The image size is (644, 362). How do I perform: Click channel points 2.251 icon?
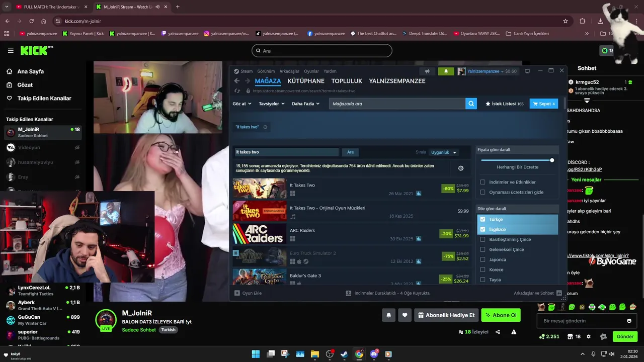click(x=549, y=336)
